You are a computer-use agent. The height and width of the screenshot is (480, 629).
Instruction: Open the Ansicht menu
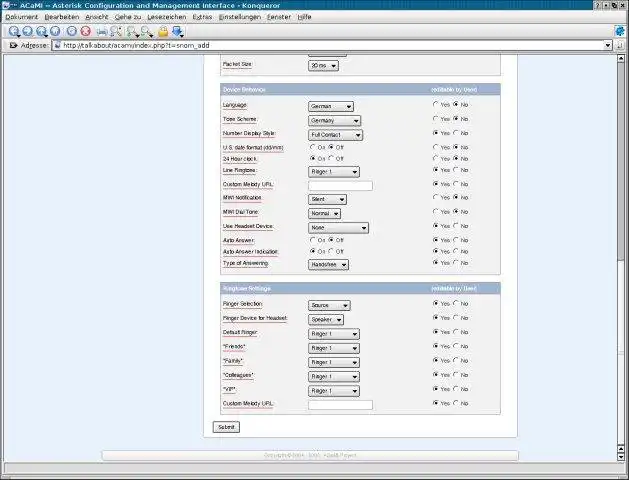tap(97, 17)
